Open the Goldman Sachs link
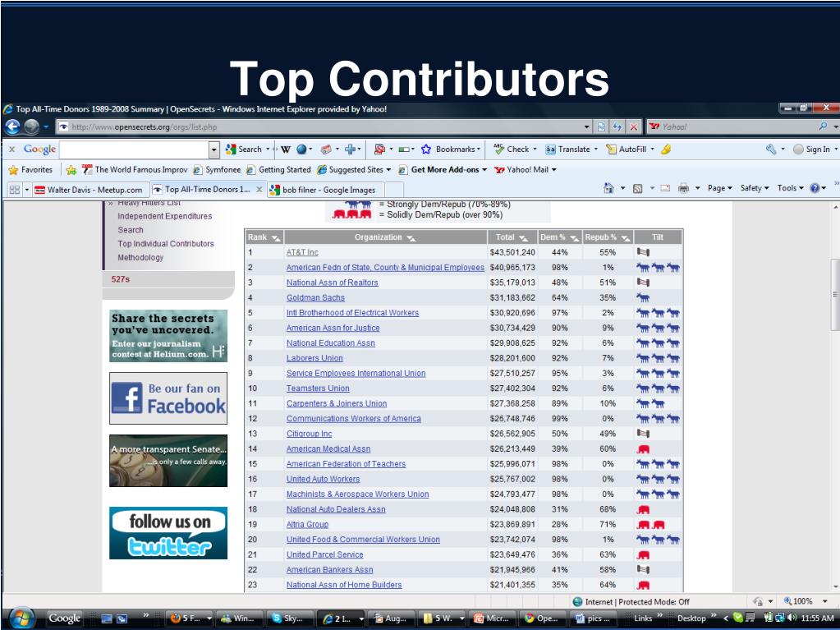 point(315,298)
